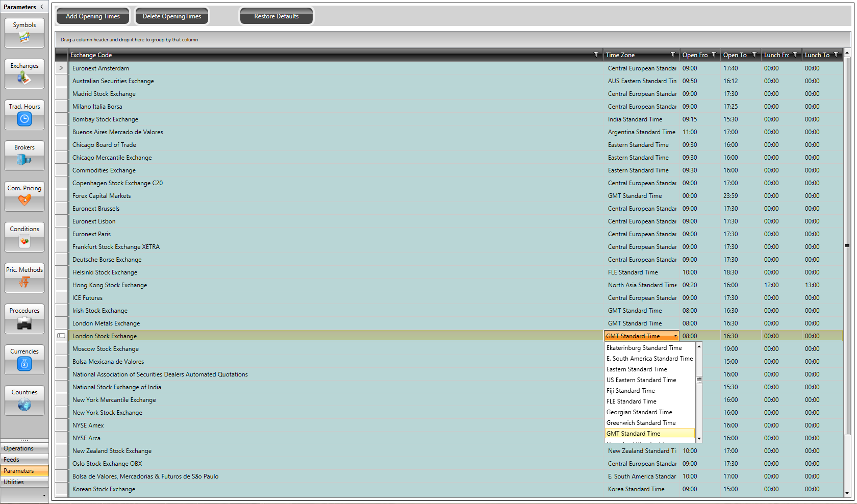
Task: Click Lunch From 12:00 for Hong Kong
Action: (782, 285)
